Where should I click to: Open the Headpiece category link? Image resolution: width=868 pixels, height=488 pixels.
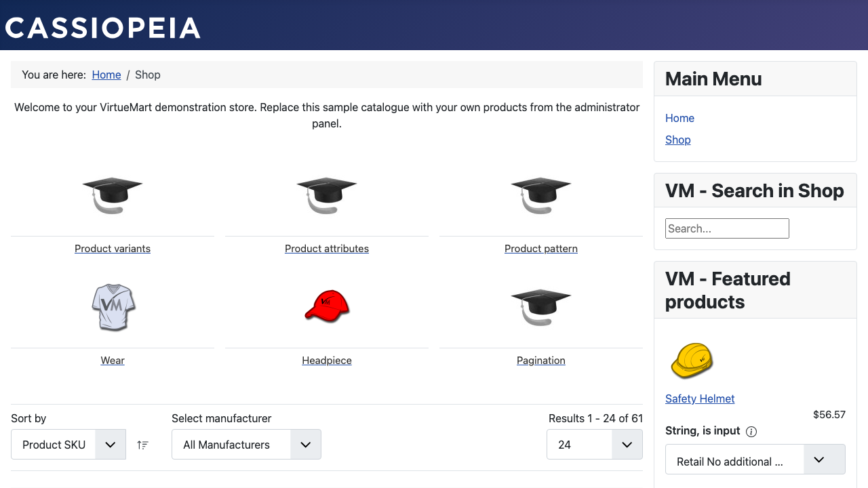(327, 361)
